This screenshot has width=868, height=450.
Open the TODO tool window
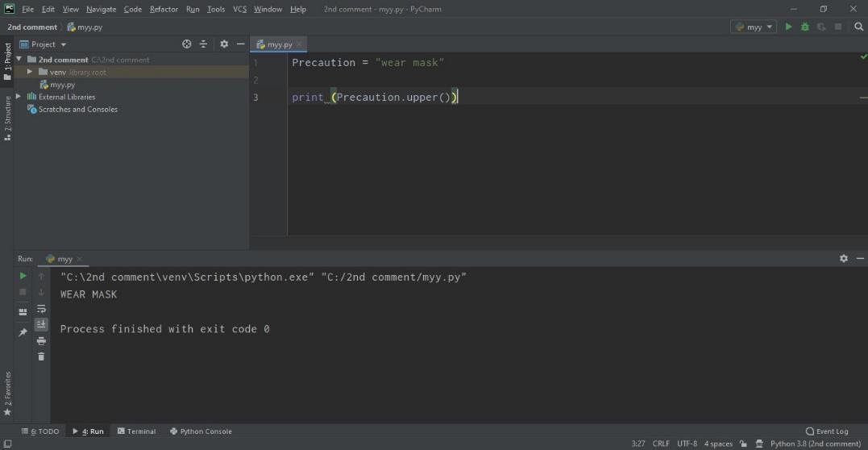39,431
